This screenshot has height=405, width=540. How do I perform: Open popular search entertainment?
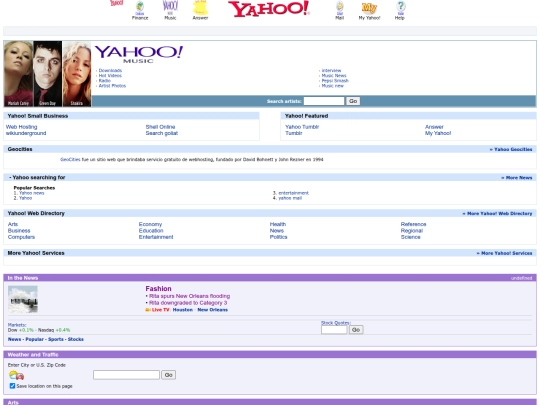(x=293, y=193)
